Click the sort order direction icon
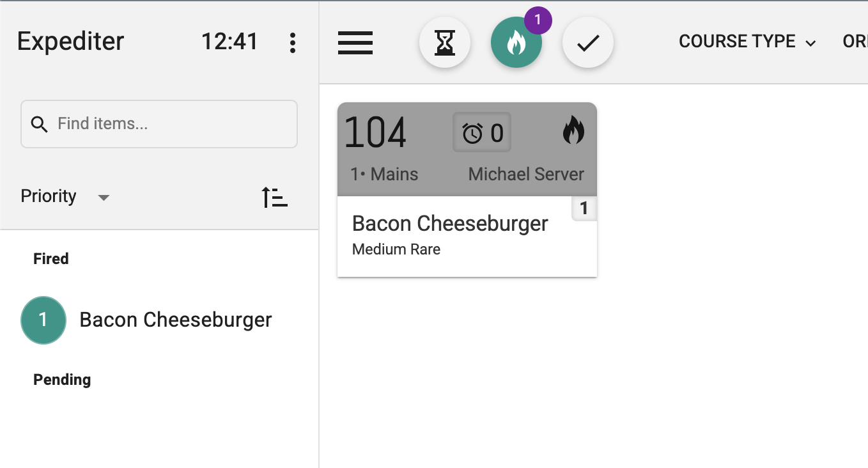The height and width of the screenshot is (468, 868). (275, 197)
